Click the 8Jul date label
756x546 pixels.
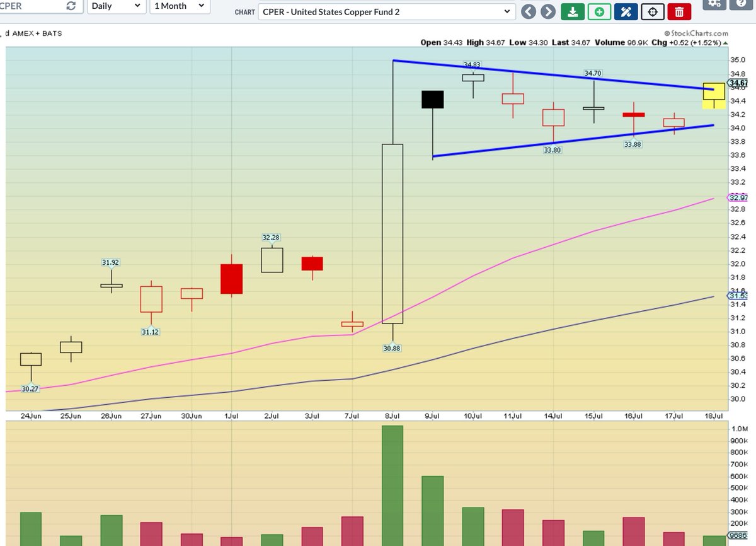click(392, 416)
